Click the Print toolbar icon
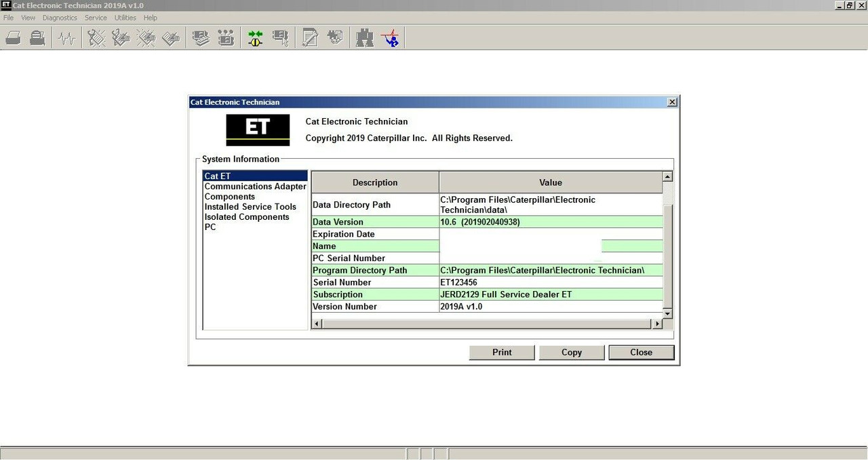Image resolution: width=868 pixels, height=460 pixels. point(13,38)
